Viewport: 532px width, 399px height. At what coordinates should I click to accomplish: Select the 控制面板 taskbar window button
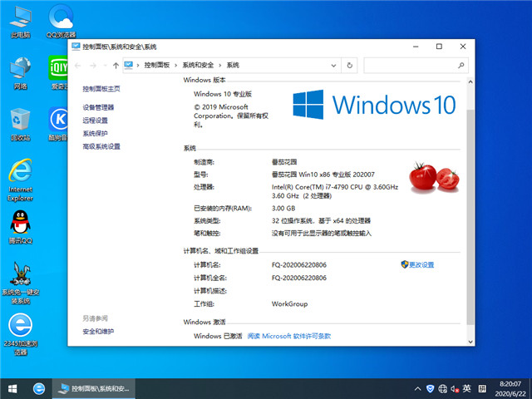point(94,389)
